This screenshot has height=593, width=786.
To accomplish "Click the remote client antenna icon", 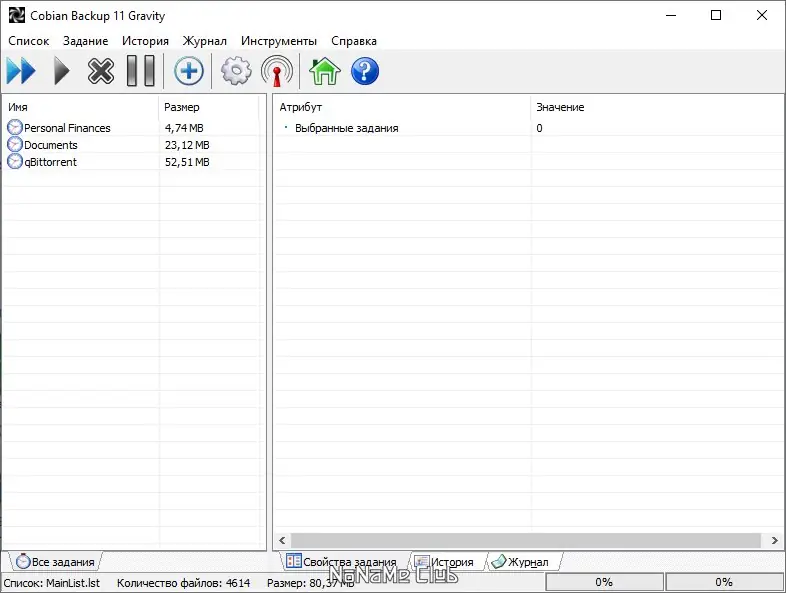I will [277, 71].
